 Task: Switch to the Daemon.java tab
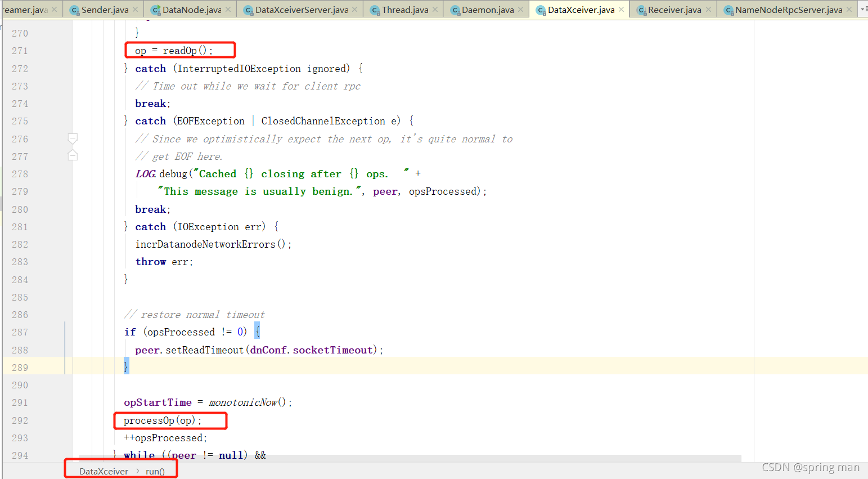488,10
